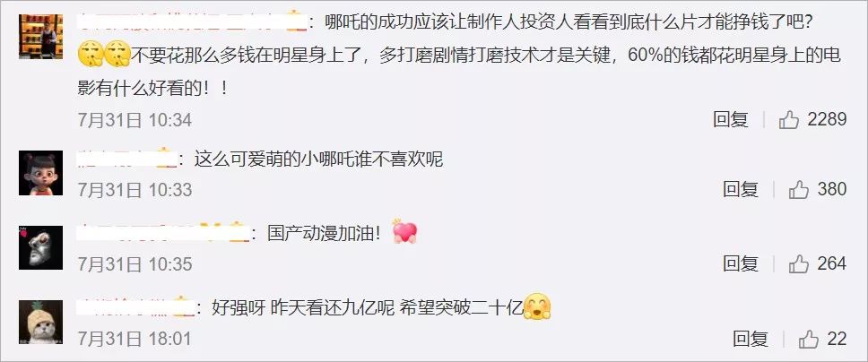The width and height of the screenshot is (868, 362).
Task: Click the like count 380
Action: click(x=832, y=190)
